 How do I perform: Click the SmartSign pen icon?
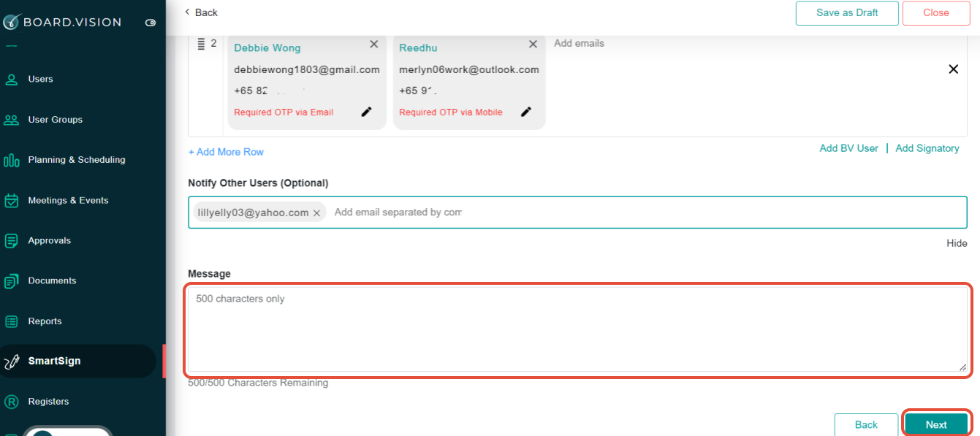(x=12, y=362)
